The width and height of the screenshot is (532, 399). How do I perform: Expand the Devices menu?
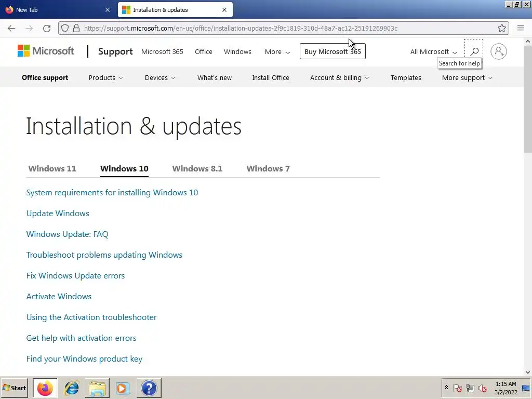tap(160, 78)
